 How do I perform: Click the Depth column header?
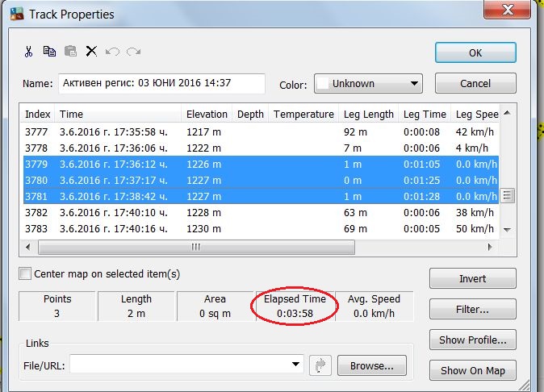[250, 114]
